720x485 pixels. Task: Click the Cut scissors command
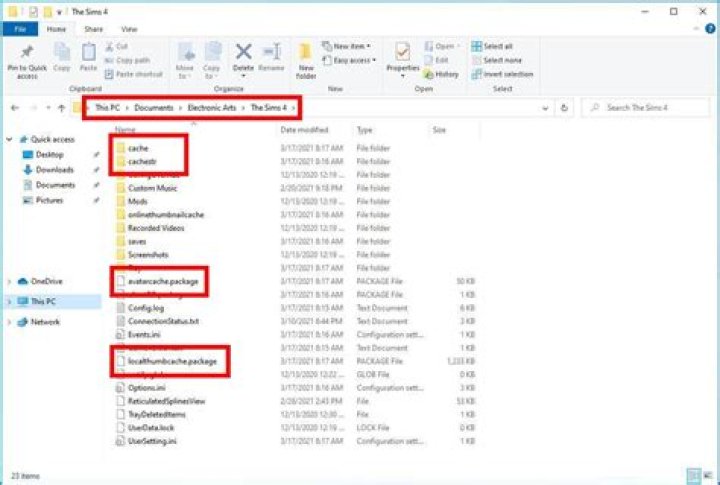point(117,46)
